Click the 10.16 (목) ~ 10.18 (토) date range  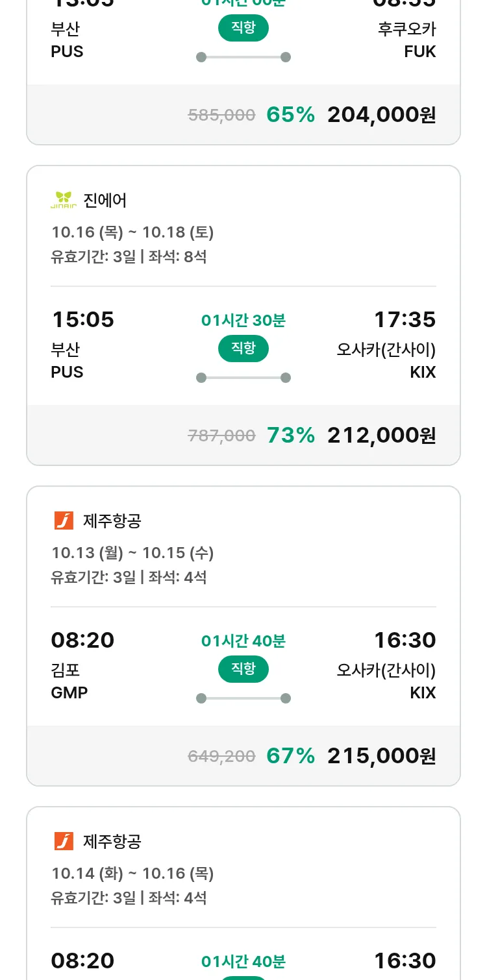click(132, 232)
